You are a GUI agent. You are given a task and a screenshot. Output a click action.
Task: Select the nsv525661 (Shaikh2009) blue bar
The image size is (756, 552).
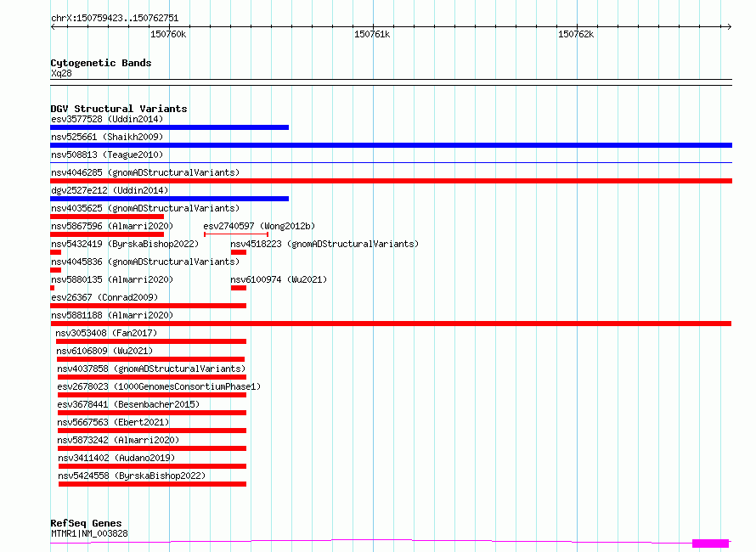(391, 145)
